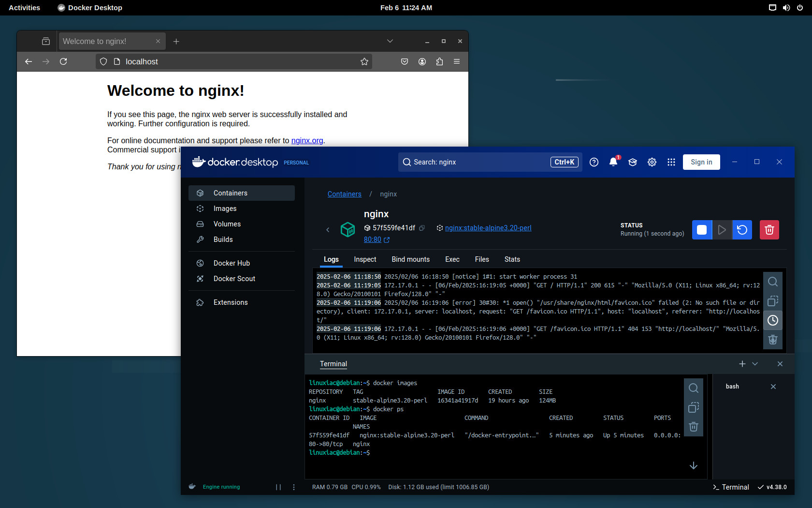Switch to the Bind mounts tab
This screenshot has height=508, width=812.
pos(410,259)
